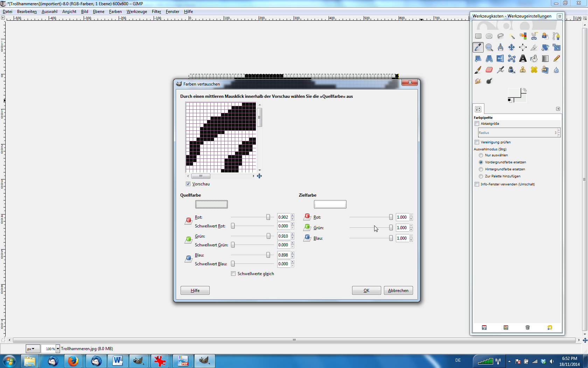
Task: Activate the Zoom magnifier tool
Action: click(x=489, y=47)
